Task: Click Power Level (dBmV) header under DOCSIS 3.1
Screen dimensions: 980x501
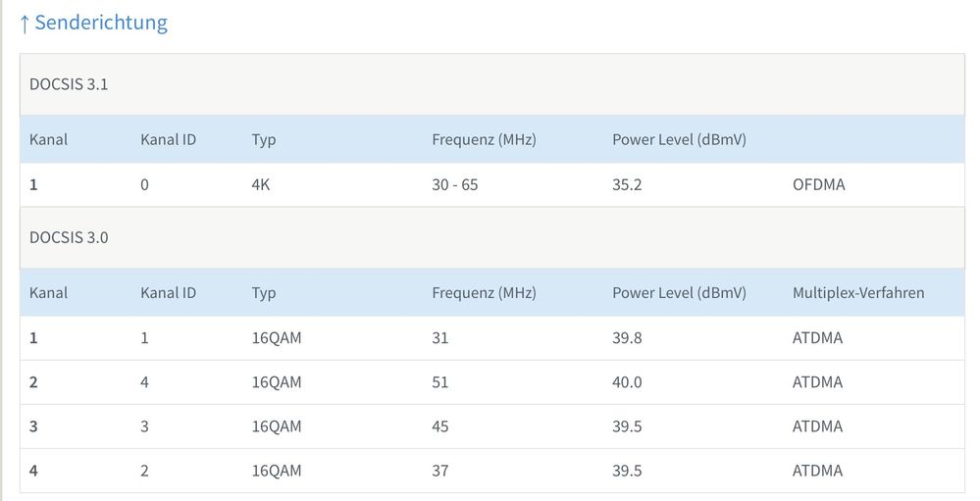Action: click(679, 139)
